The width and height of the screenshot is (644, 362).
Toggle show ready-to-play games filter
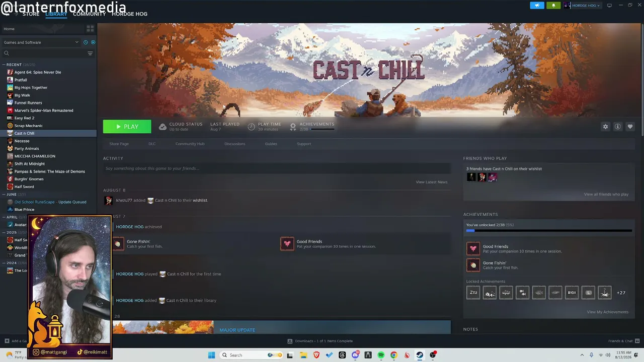93,42
